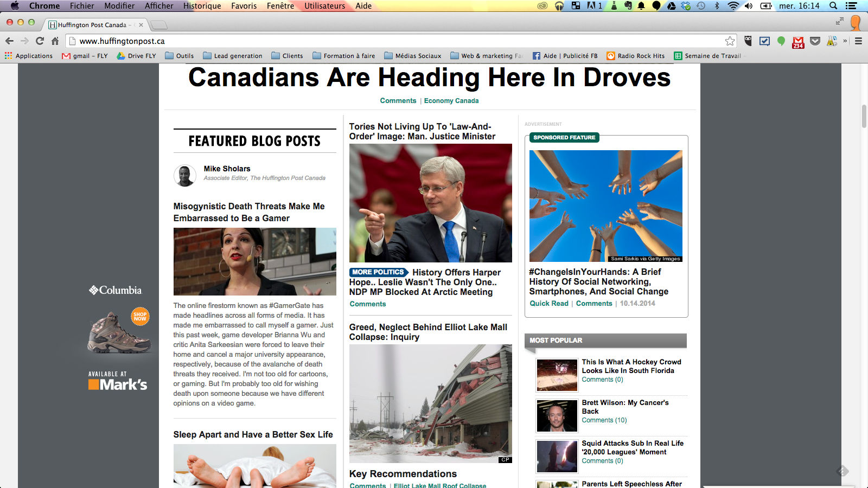Image resolution: width=868 pixels, height=488 pixels.
Task: Open Comments link under Canadians headline
Action: (398, 101)
